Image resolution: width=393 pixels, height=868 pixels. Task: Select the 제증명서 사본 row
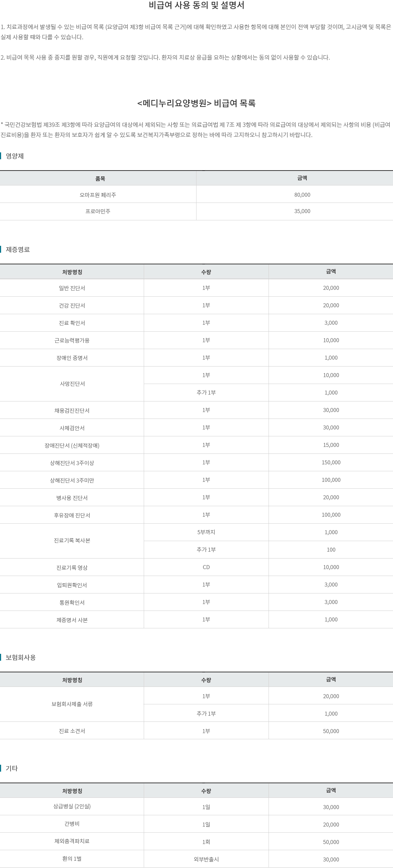(196, 620)
